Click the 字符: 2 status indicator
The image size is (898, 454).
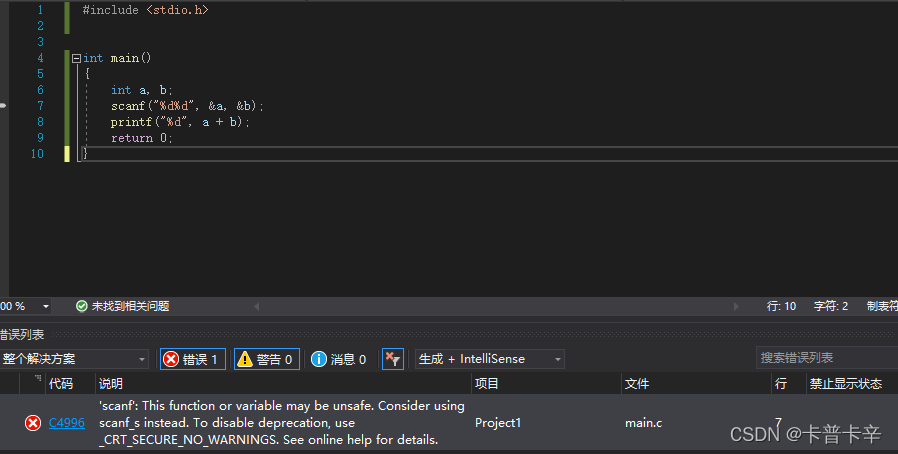(830, 306)
